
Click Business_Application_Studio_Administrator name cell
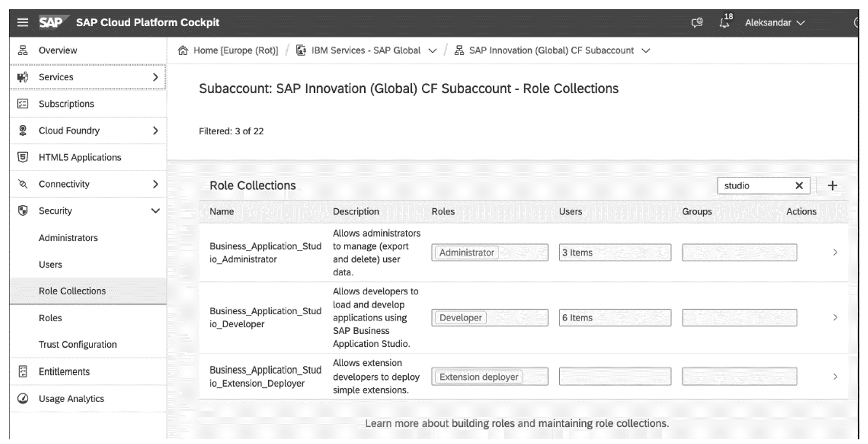265,252
